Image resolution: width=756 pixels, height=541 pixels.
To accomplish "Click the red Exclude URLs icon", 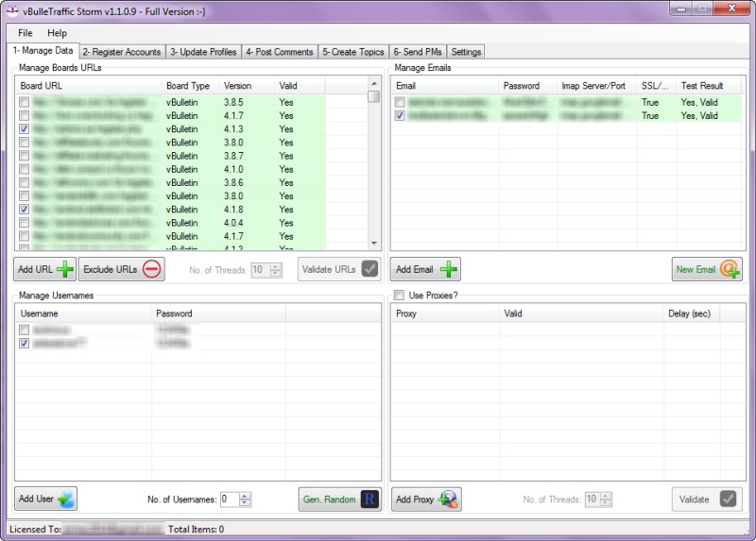I will click(152, 270).
